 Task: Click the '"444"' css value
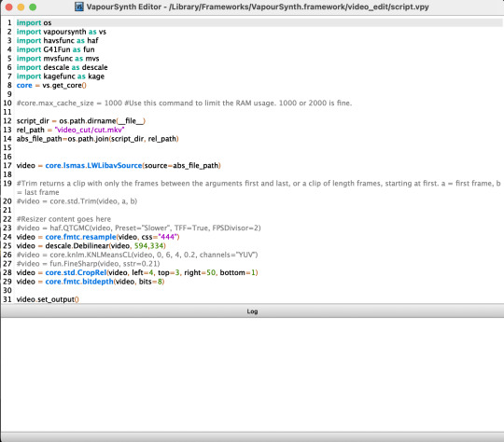[167, 237]
